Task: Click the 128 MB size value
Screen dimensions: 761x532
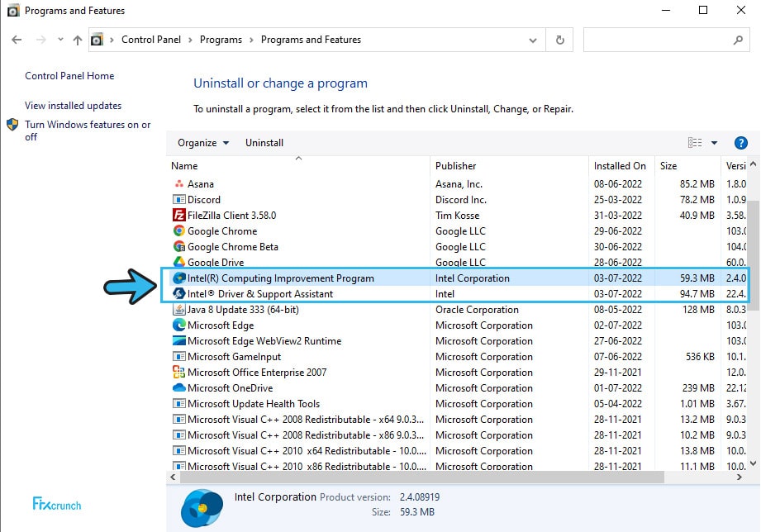Action: (x=698, y=310)
